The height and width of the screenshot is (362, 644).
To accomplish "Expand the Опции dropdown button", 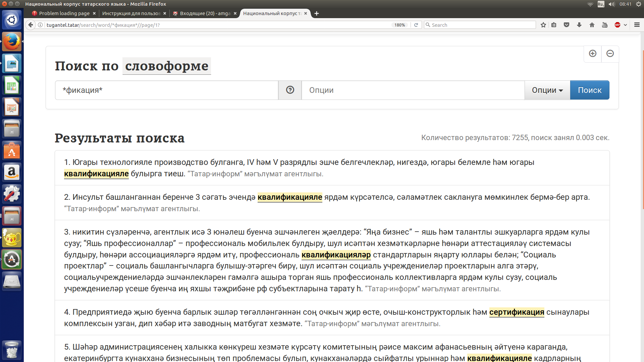I will point(547,90).
